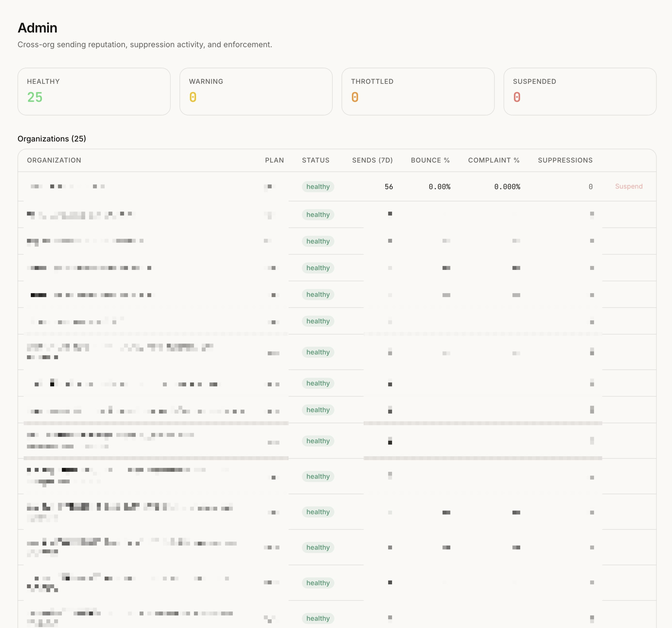
Task: Click the Status column header
Action: (315, 160)
